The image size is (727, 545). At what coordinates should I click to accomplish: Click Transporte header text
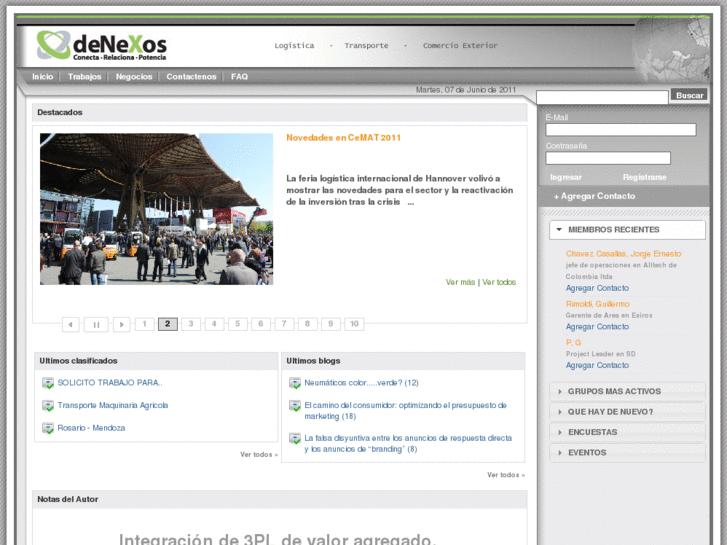(x=366, y=45)
